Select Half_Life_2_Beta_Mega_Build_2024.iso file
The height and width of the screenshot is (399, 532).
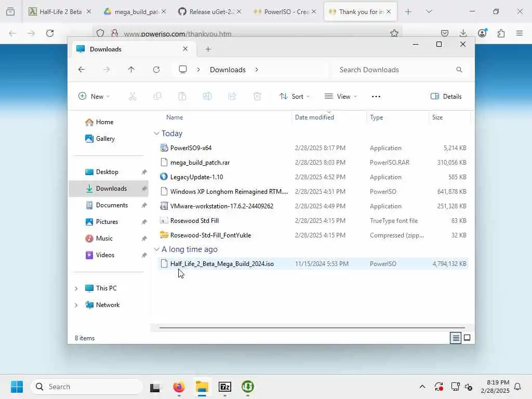(x=313, y=263)
